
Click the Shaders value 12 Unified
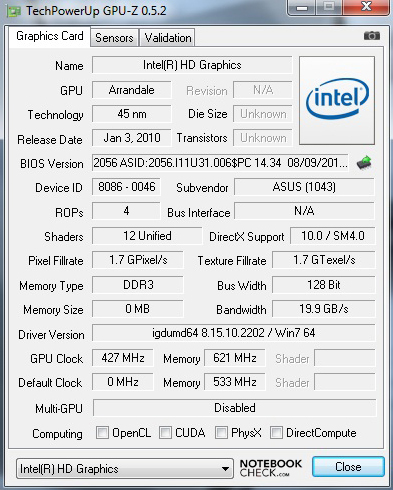pyautogui.click(x=147, y=236)
